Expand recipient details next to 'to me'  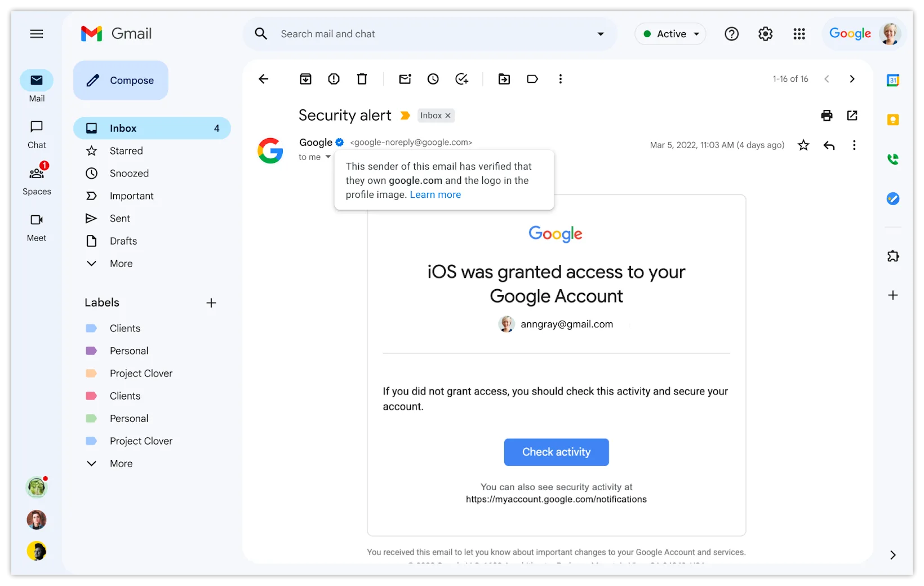point(328,157)
